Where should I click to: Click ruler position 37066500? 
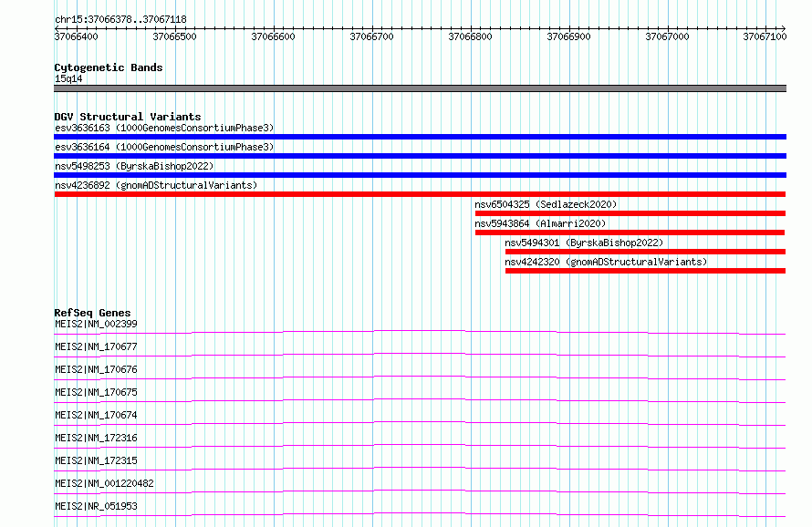coord(175,36)
